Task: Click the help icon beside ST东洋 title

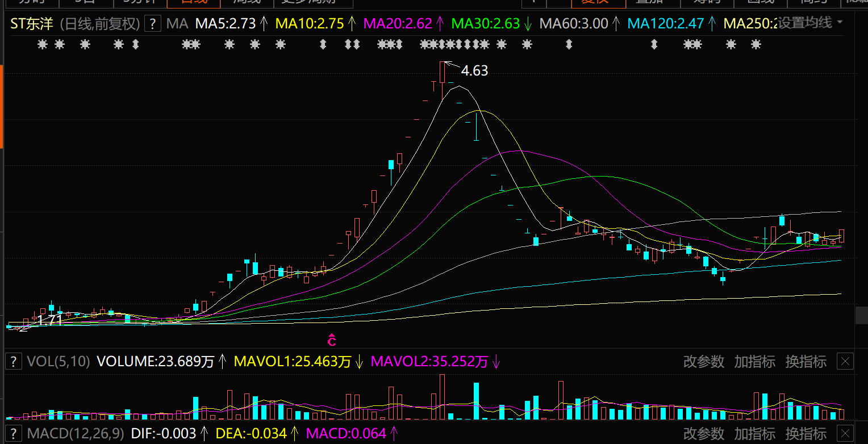Action: click(153, 24)
